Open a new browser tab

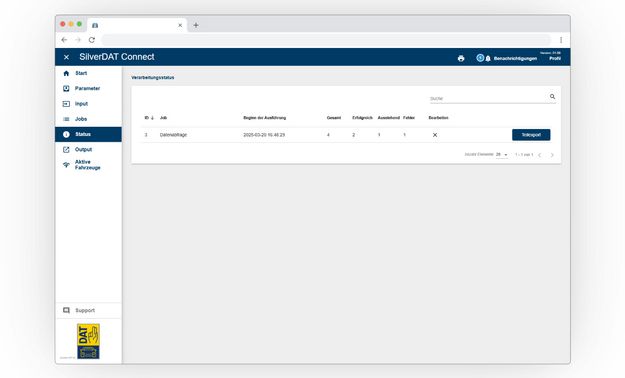tap(196, 25)
